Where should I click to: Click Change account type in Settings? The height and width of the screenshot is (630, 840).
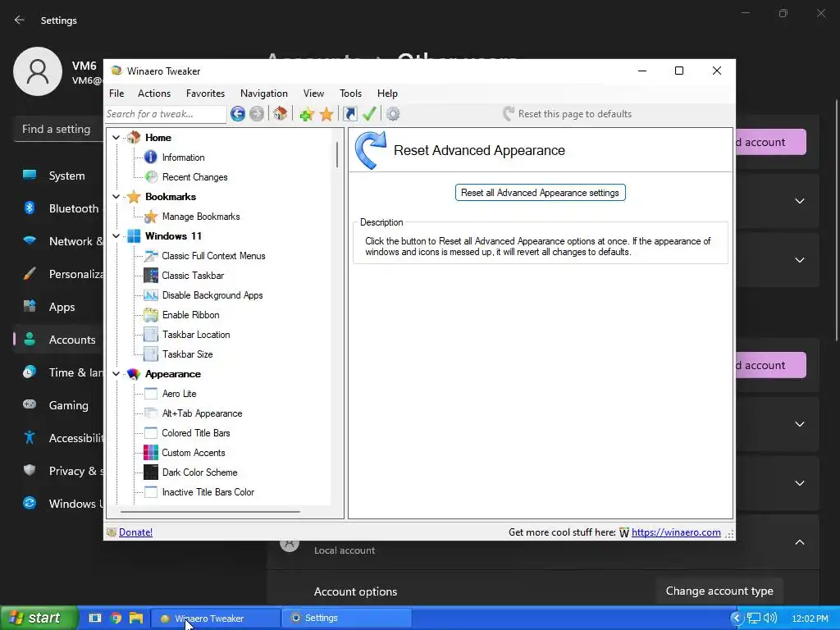click(x=719, y=591)
